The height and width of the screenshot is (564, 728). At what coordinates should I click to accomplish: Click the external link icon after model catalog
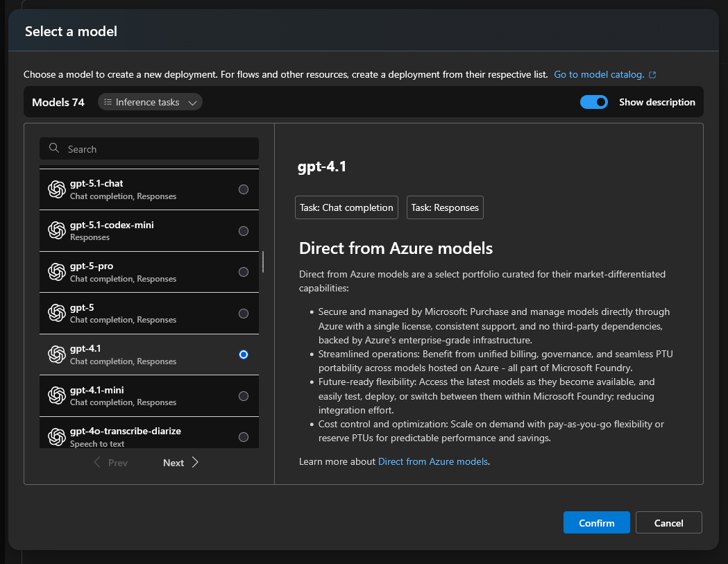[652, 75]
